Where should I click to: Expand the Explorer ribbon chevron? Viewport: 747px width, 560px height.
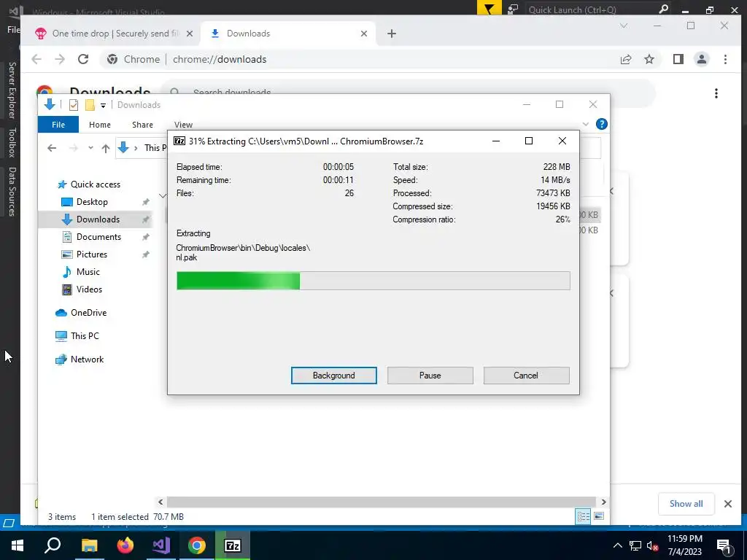pos(586,124)
